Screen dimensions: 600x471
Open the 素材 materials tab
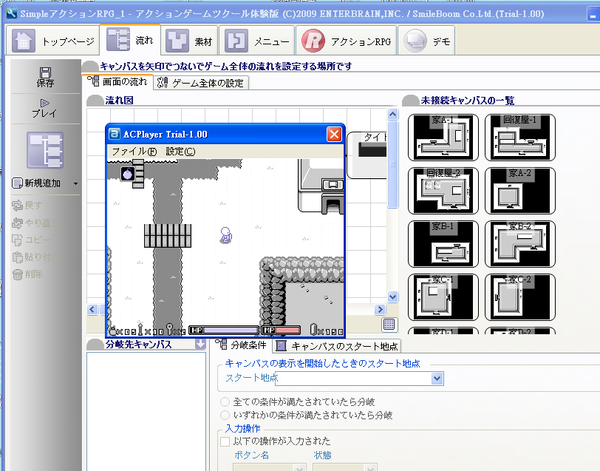coord(189,41)
